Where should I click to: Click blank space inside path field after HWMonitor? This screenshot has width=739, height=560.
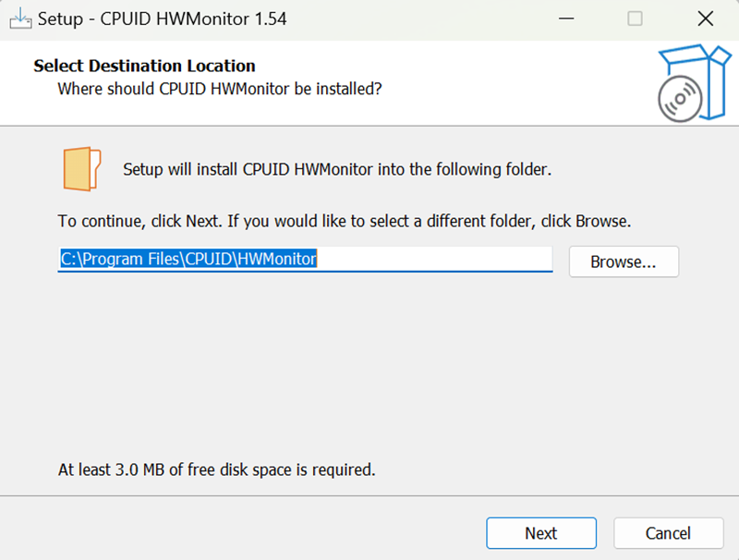coord(434,260)
